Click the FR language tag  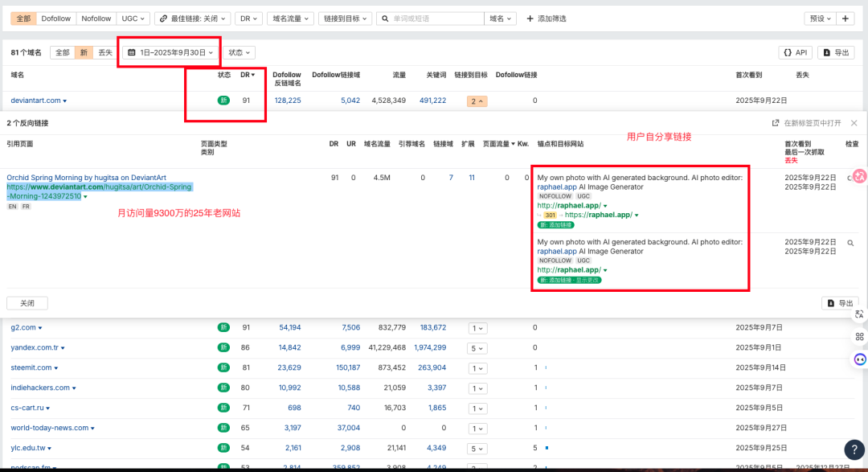coord(26,207)
